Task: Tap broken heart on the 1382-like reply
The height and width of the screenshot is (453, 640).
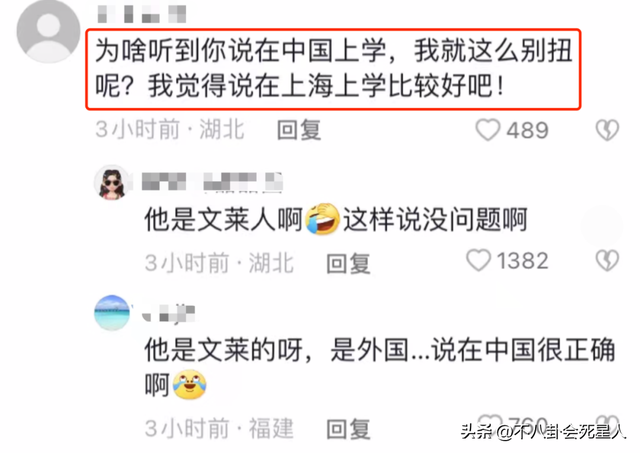Action: point(607,261)
